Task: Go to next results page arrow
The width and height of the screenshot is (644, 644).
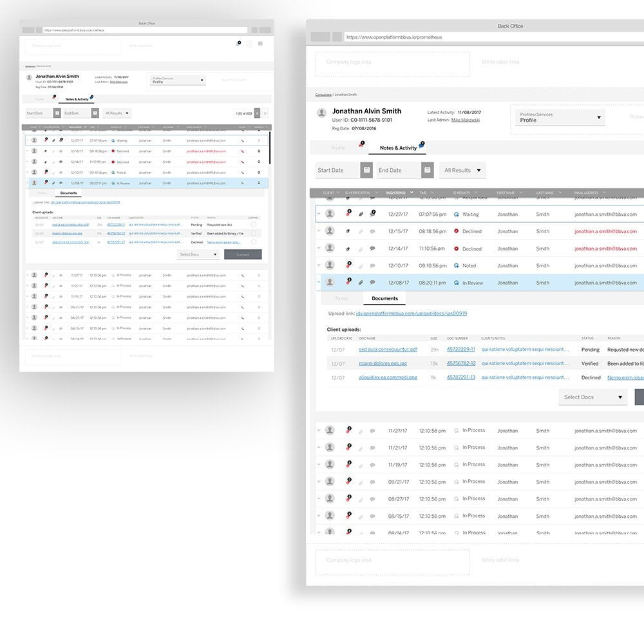Action: coord(265,113)
